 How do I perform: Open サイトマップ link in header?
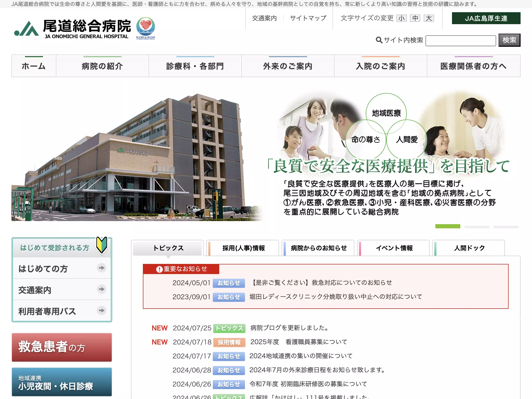click(308, 18)
